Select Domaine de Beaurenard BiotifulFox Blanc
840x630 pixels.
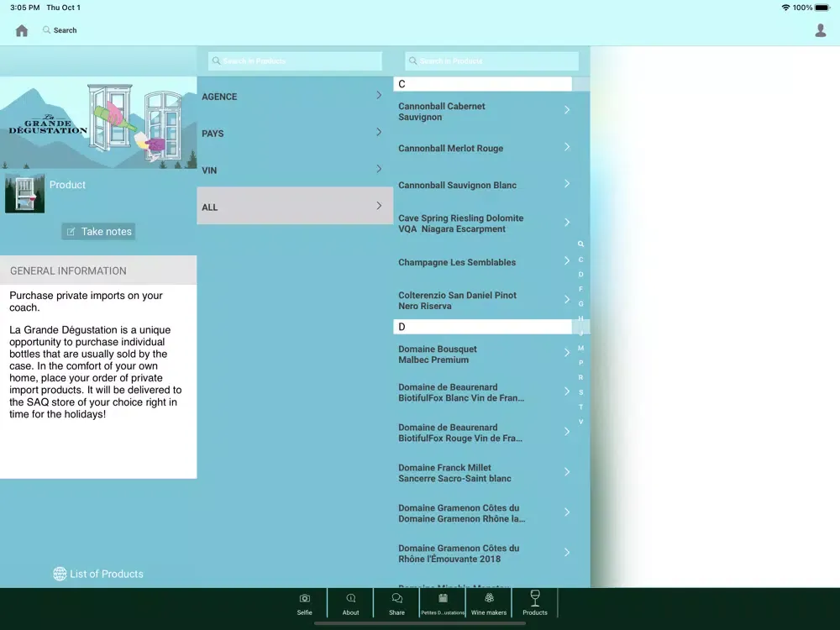(483, 392)
